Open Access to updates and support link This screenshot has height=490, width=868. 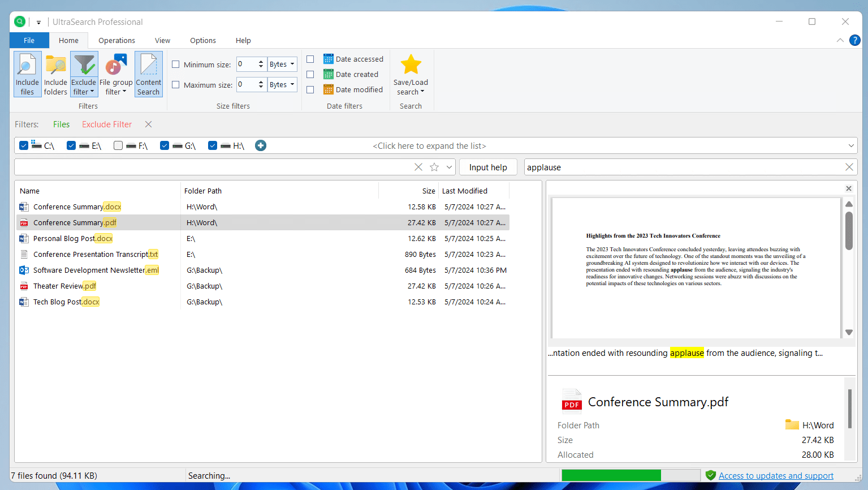tap(776, 476)
